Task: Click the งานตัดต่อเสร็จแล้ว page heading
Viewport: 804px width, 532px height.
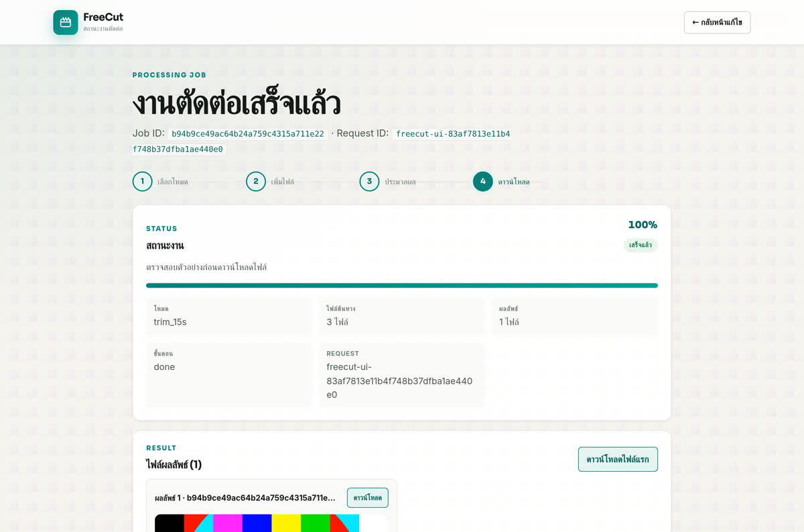Action: [237, 104]
